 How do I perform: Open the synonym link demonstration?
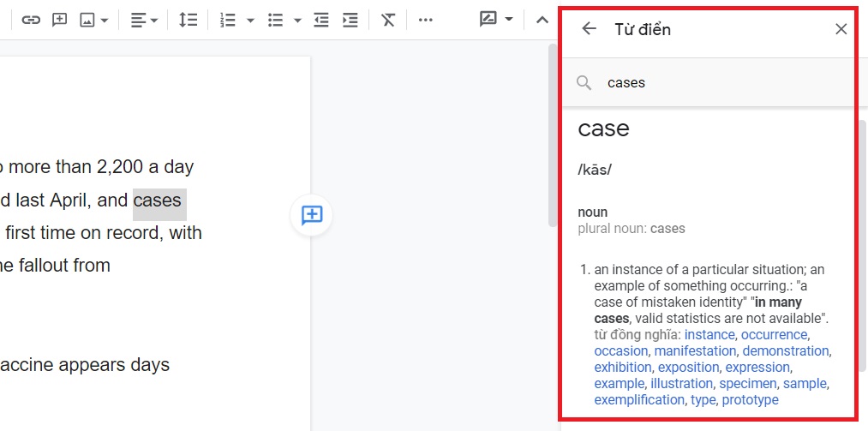tap(786, 350)
